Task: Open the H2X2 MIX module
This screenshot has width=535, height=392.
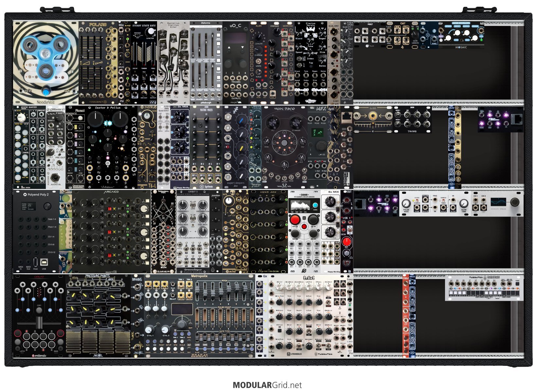Action: 268,231
